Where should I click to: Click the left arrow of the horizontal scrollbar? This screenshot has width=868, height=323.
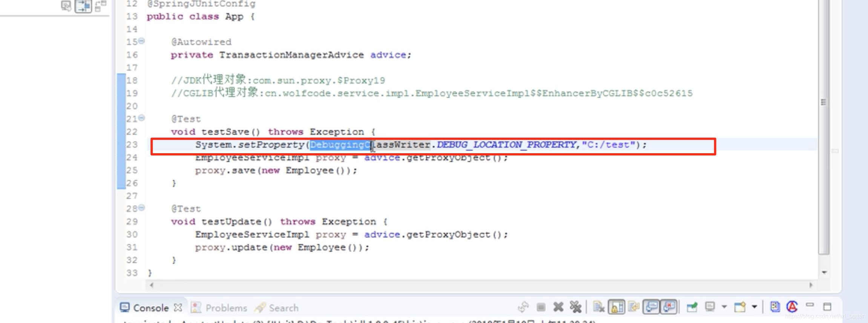[x=152, y=285]
